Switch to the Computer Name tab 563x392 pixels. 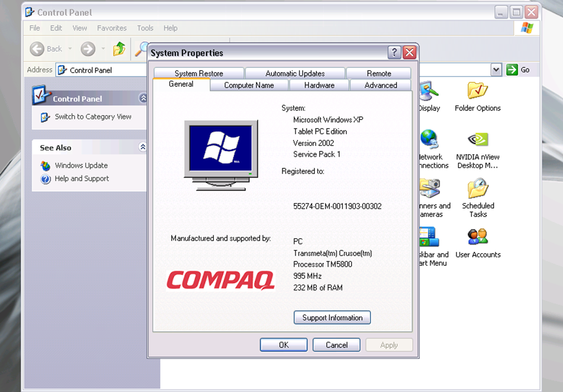tap(249, 85)
